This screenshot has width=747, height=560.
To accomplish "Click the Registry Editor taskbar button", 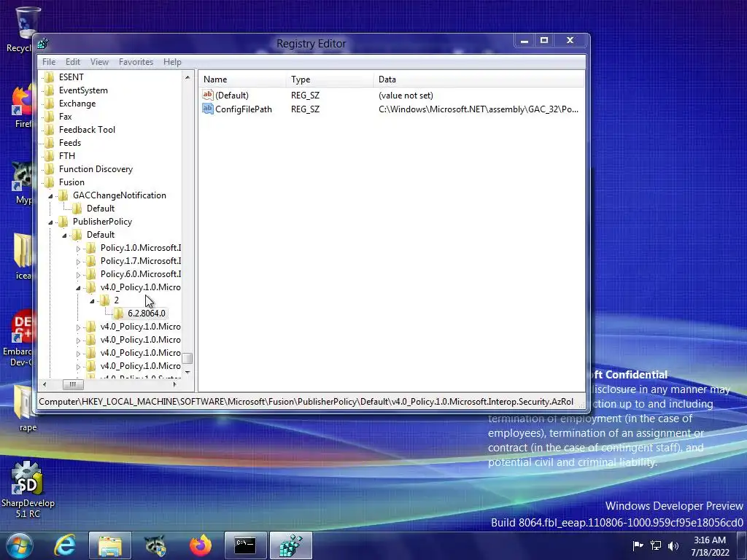I will tap(290, 545).
